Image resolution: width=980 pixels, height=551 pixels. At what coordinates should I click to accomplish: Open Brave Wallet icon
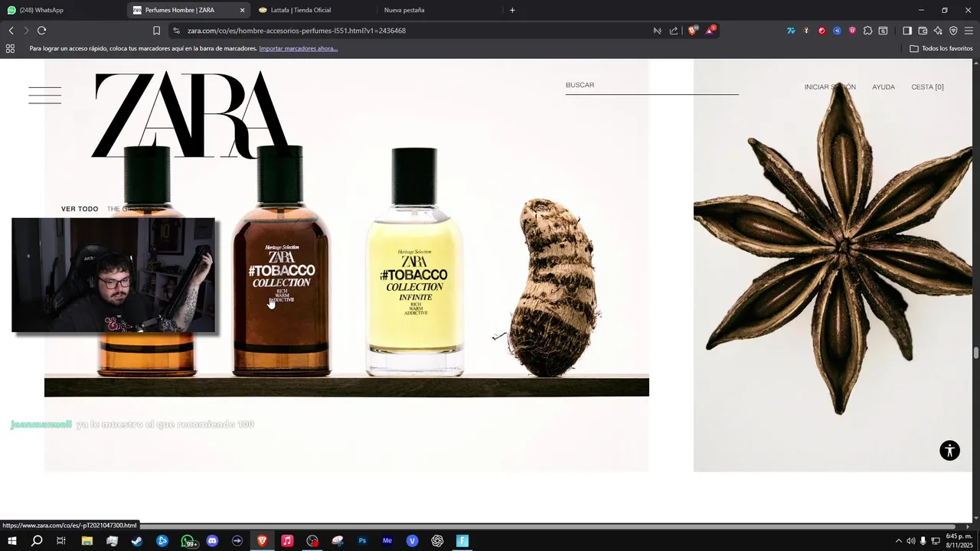(923, 31)
